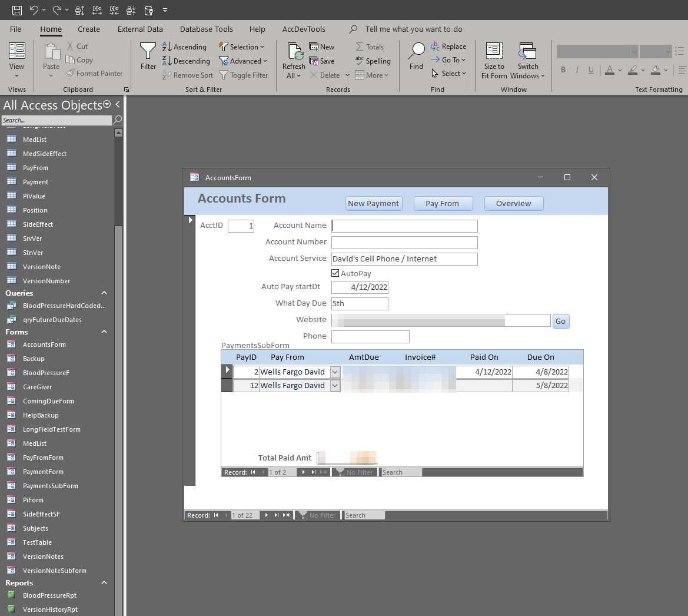
Task: Click the Save icon in quick access toolbar
Action: pyautogui.click(x=16, y=10)
